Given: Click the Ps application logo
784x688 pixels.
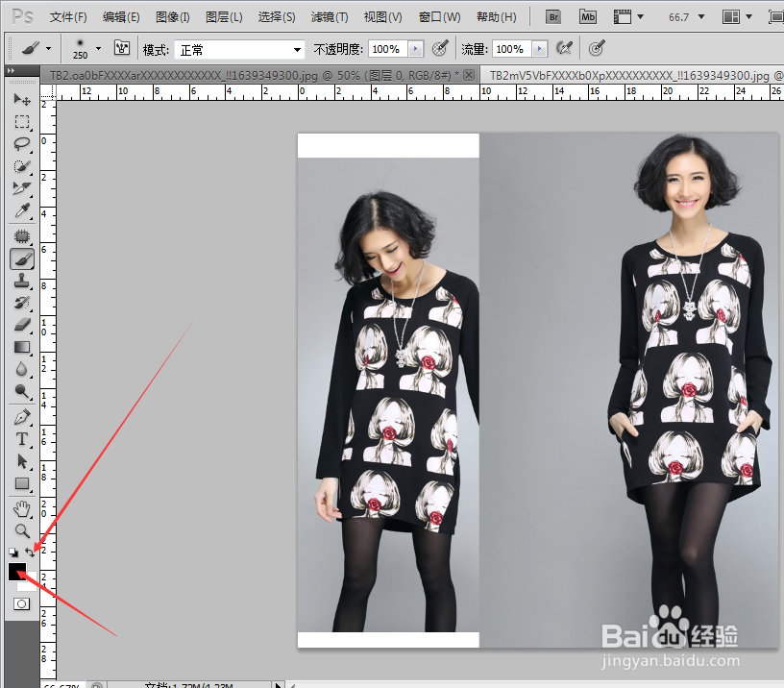Looking at the screenshot, I should point(22,17).
